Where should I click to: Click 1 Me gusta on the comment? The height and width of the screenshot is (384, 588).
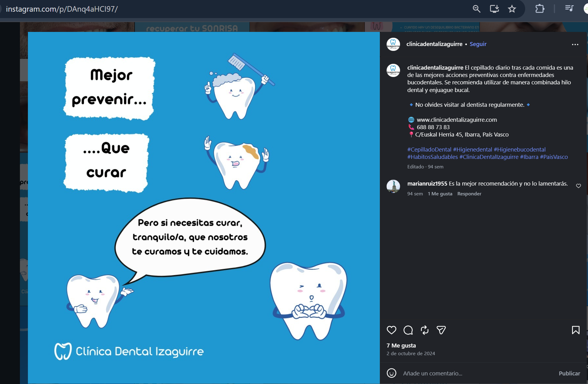click(440, 194)
